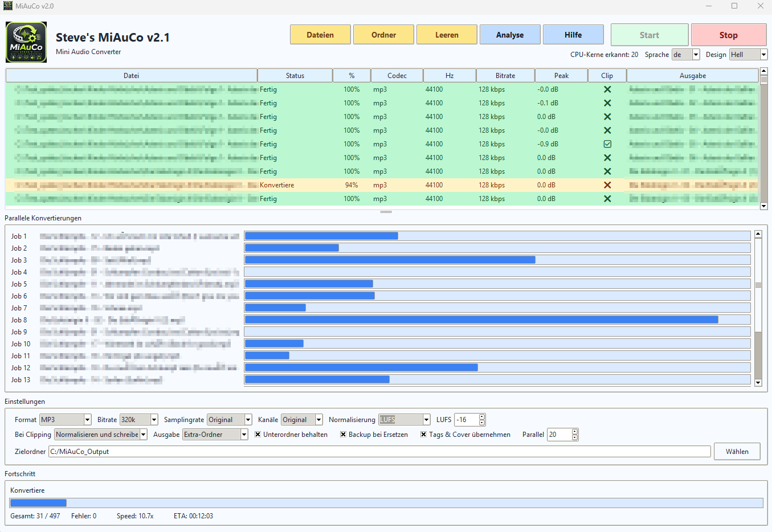The image size is (772, 532).
Task: Click the Zielordner path field
Action: [x=379, y=452]
